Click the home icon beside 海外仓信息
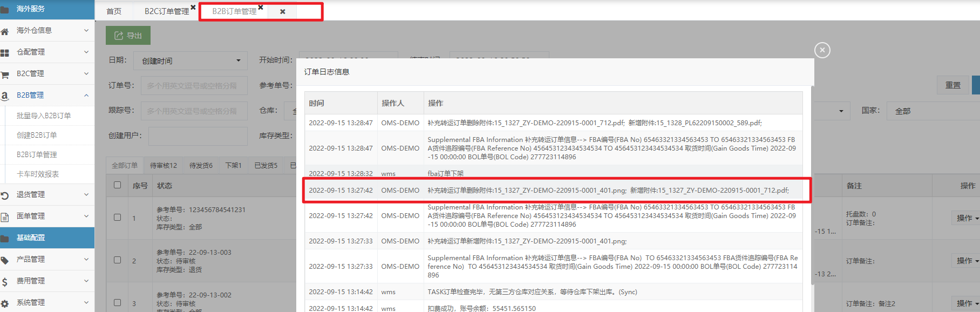 click(5, 31)
